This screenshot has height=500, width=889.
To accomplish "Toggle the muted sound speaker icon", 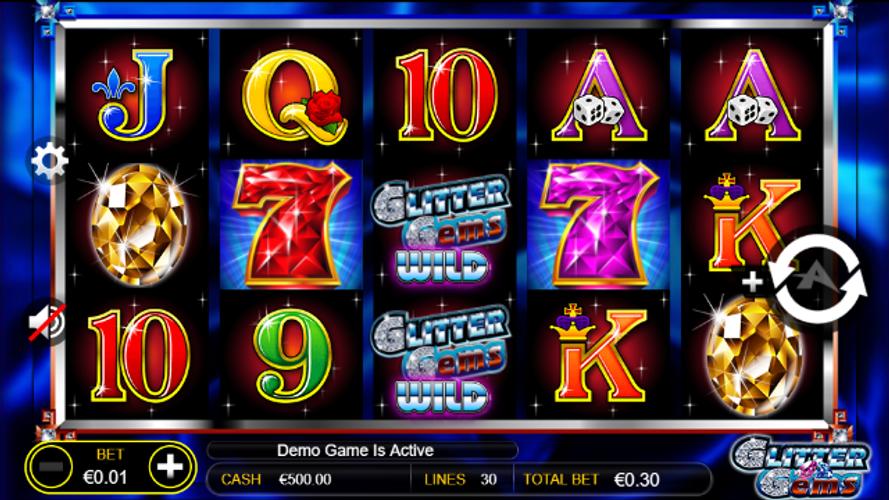I will tap(48, 323).
